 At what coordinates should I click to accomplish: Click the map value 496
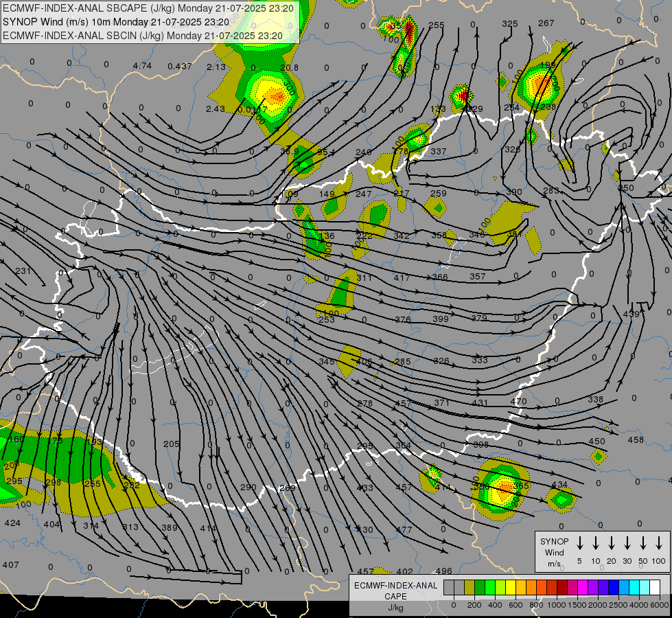pos(443,571)
